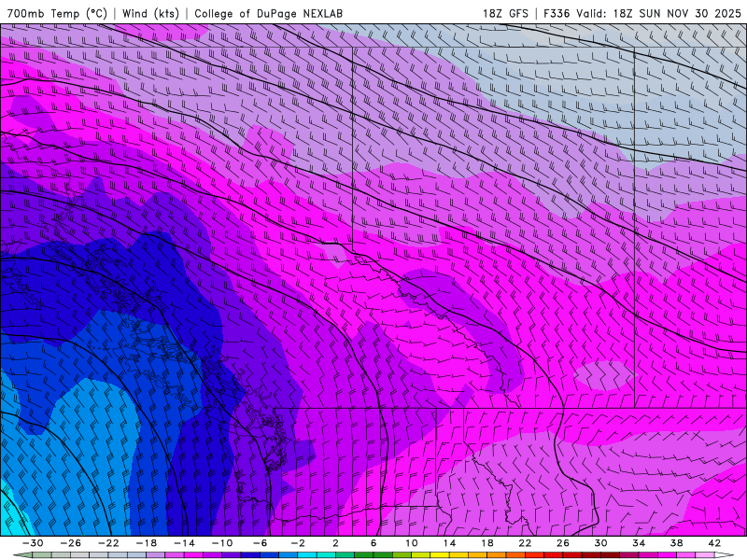Select the -6 label on the temperature scale
Screen dimensions: 747x560
tap(261, 543)
